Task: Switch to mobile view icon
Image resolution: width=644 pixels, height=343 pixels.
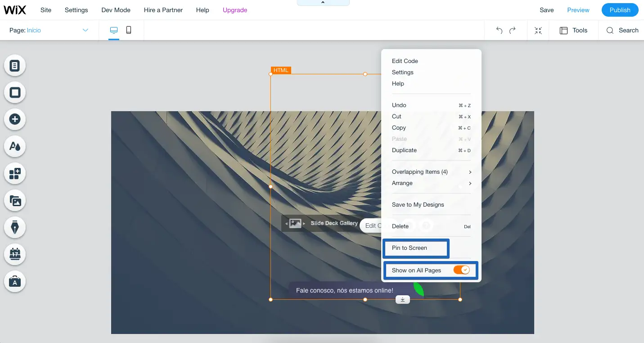Action: click(129, 30)
